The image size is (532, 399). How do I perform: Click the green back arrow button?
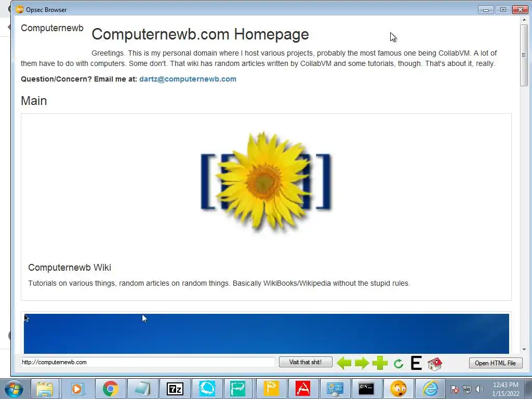344,363
